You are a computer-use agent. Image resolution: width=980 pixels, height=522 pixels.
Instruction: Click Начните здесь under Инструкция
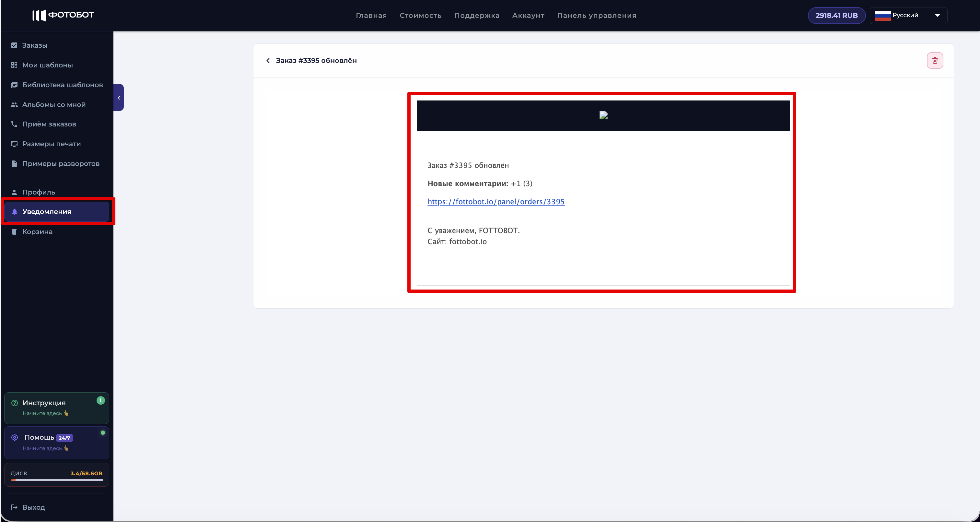pos(45,413)
